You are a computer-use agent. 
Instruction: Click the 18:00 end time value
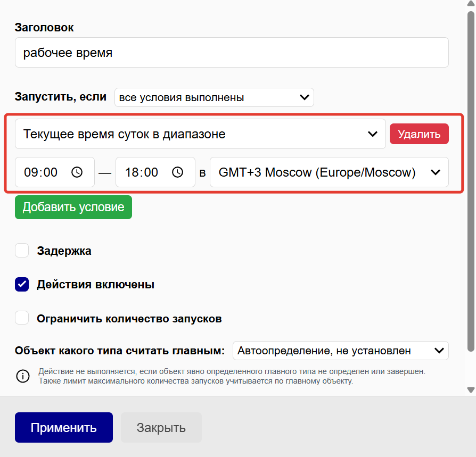pyautogui.click(x=141, y=172)
